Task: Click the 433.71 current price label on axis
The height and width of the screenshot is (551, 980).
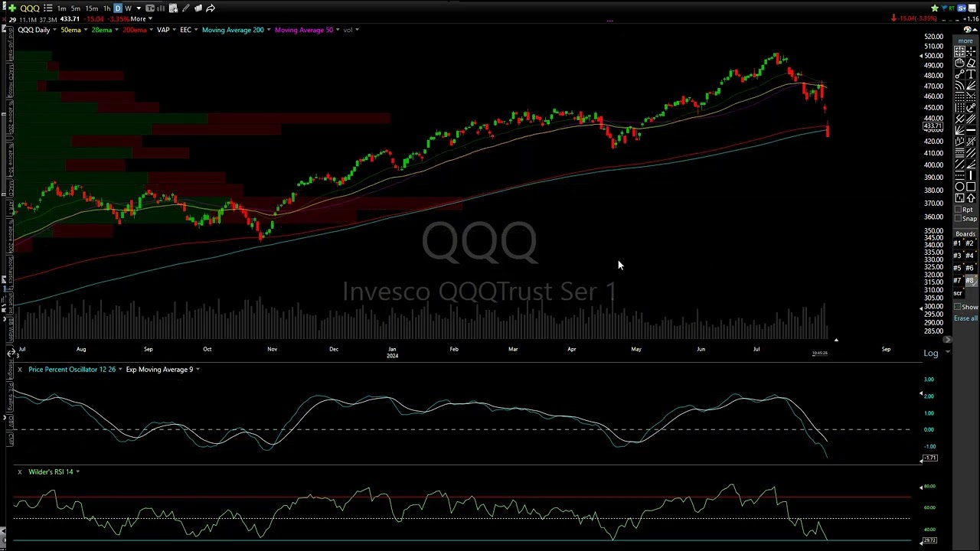Action: (x=933, y=126)
